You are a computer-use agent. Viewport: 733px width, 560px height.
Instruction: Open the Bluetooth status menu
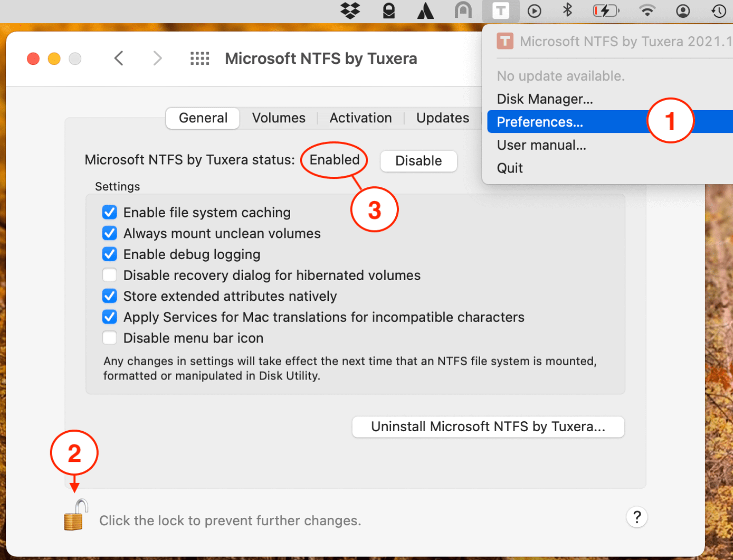[x=567, y=11]
